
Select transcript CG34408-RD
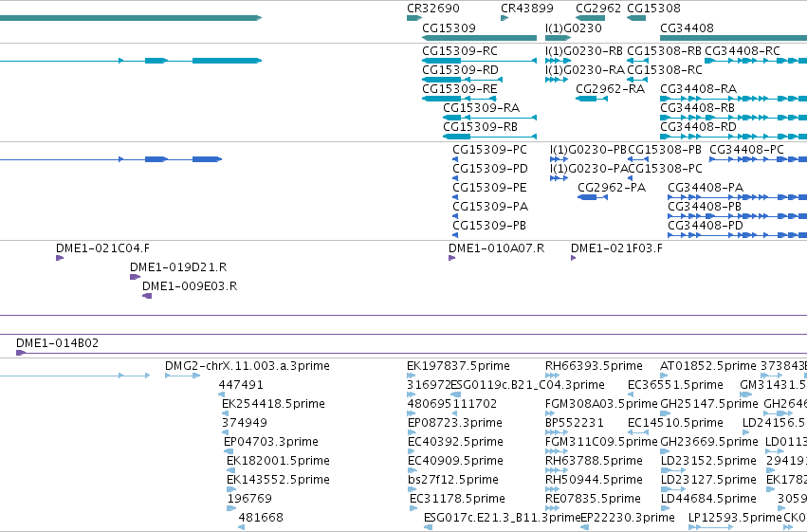(733, 137)
